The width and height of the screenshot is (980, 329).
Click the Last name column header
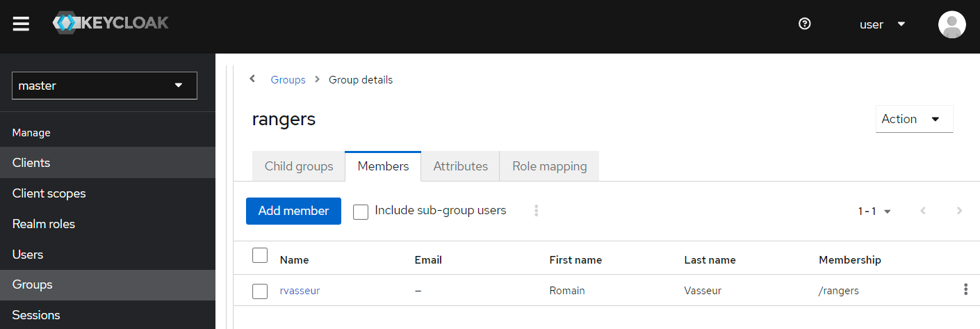(710, 260)
